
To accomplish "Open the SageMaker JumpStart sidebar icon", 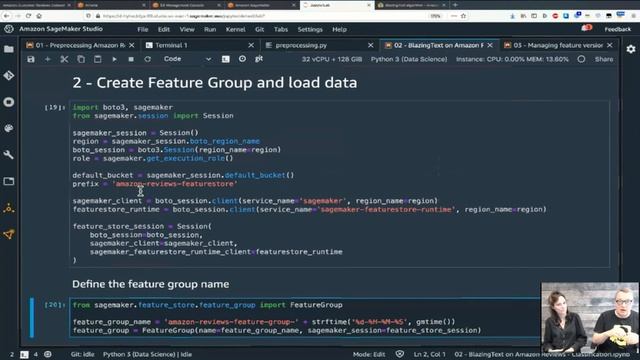I will pyautogui.click(x=9, y=208).
